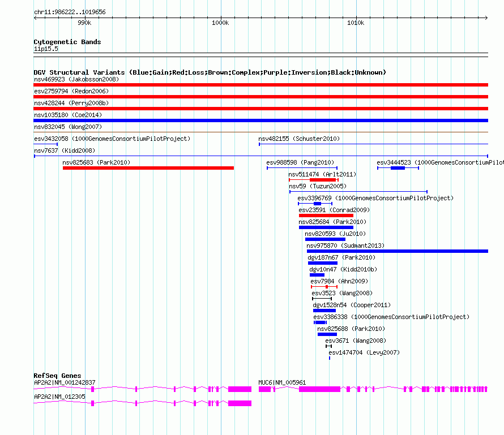Click esv3396769 variant label
This screenshot has width=504, height=435.
pyautogui.click(x=375, y=198)
